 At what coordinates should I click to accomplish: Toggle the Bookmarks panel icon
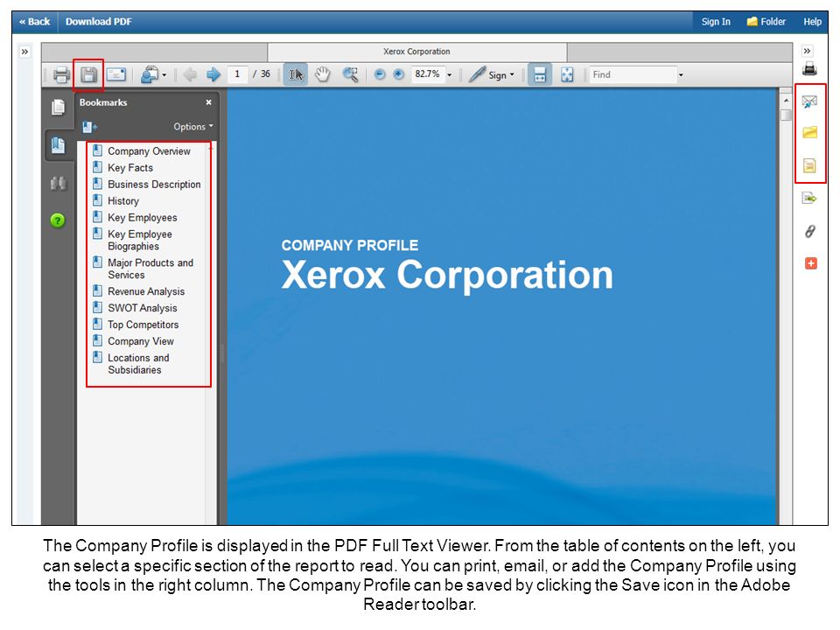point(58,144)
